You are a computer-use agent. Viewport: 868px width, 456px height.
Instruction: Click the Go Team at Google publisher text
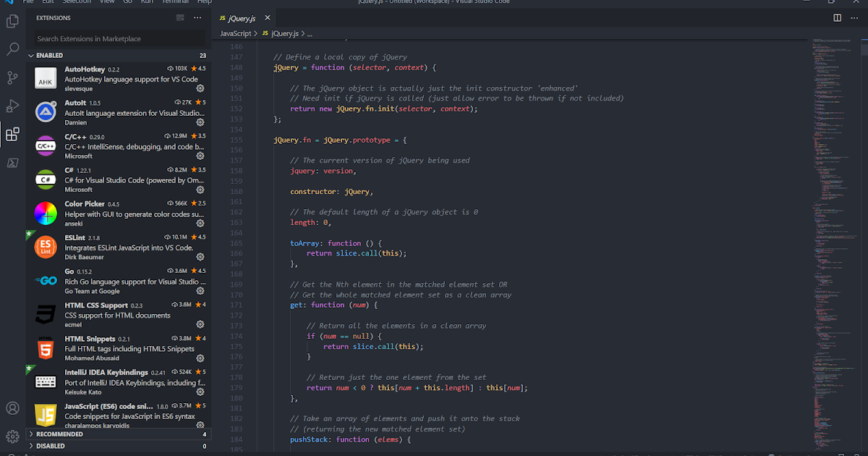[x=92, y=291]
